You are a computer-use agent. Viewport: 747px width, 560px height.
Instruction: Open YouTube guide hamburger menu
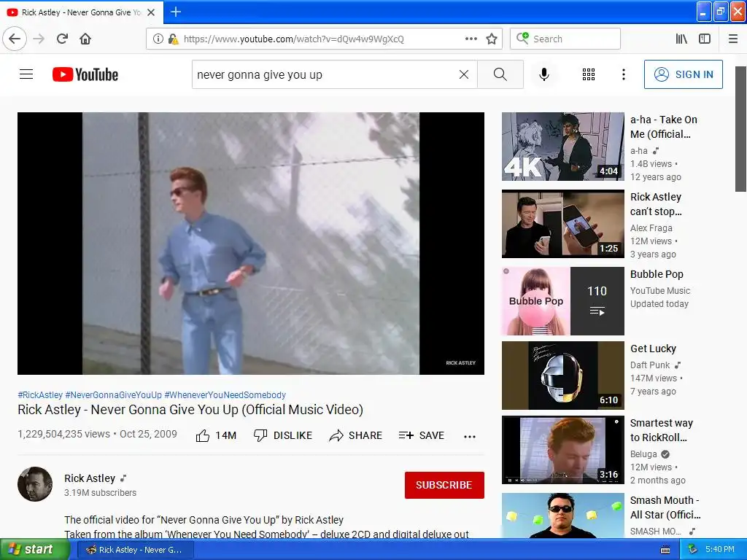click(x=26, y=74)
